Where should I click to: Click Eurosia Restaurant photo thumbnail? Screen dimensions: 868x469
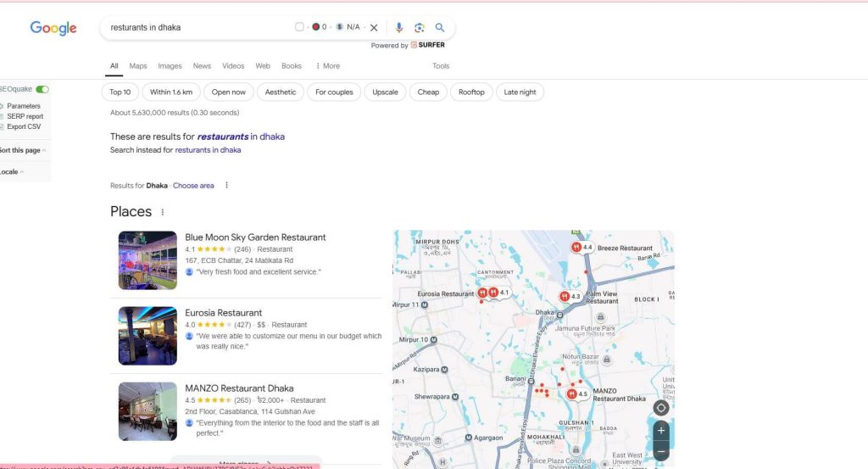tap(147, 336)
